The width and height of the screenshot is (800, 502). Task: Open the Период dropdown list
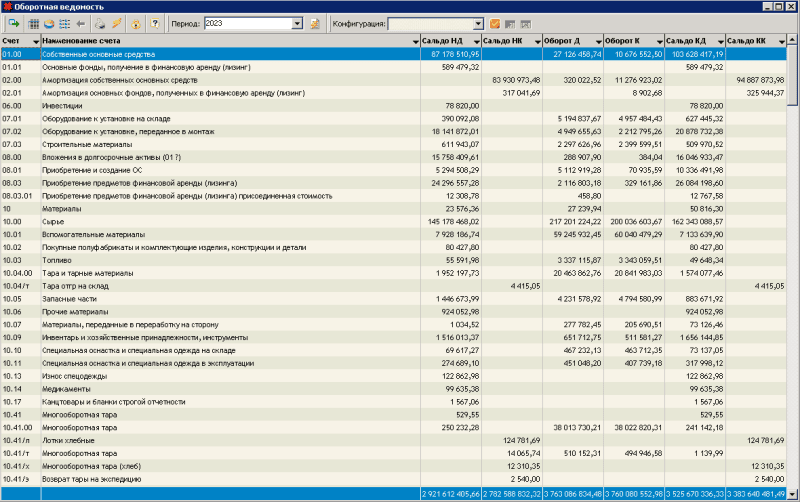(297, 22)
